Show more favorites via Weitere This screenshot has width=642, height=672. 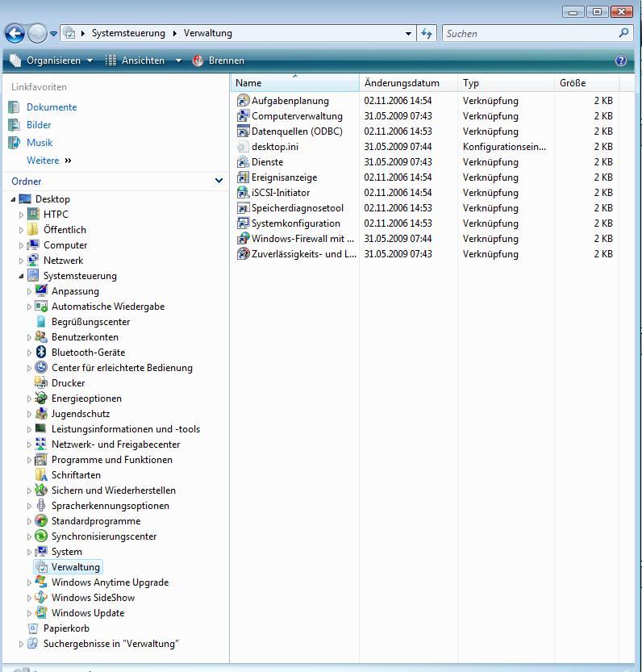(x=48, y=161)
